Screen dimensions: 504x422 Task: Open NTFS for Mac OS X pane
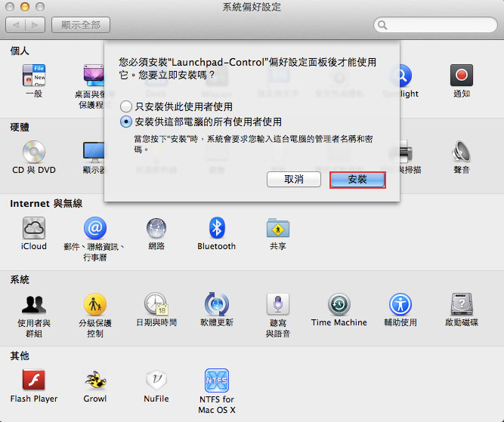[217, 380]
